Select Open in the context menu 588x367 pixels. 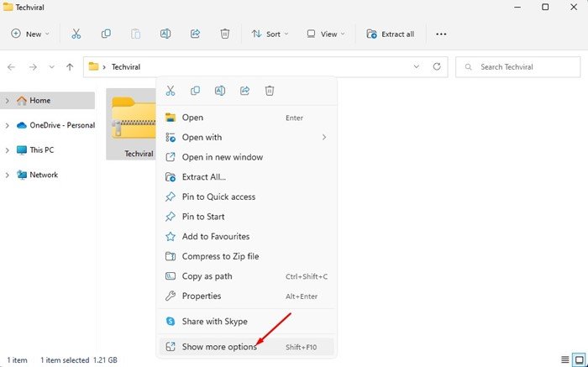tap(246, 118)
